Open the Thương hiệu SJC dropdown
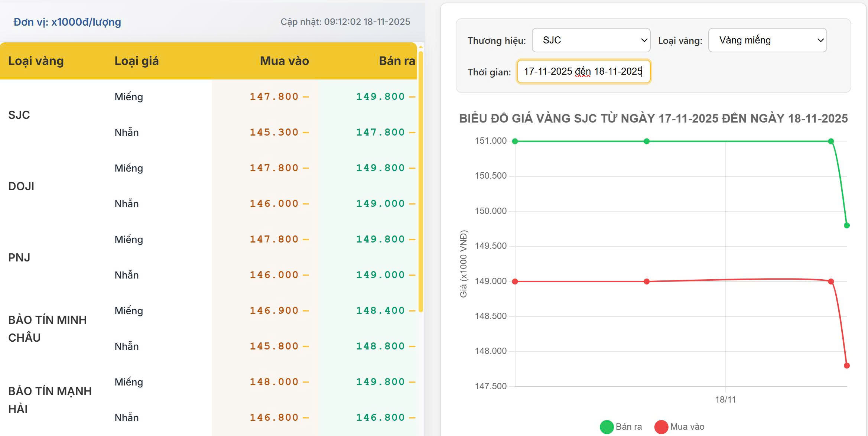The height and width of the screenshot is (436, 868). click(591, 40)
